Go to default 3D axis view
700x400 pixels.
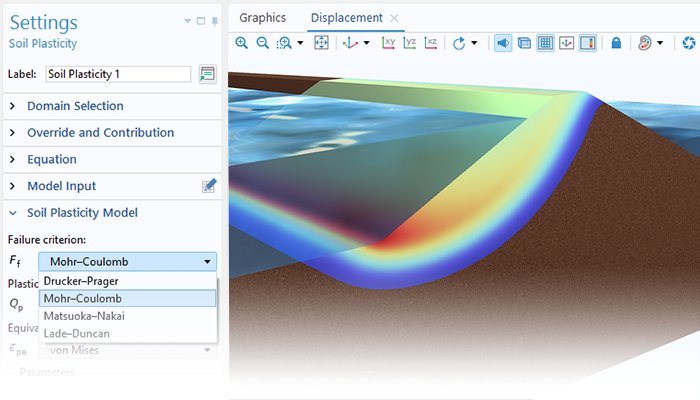[350, 43]
